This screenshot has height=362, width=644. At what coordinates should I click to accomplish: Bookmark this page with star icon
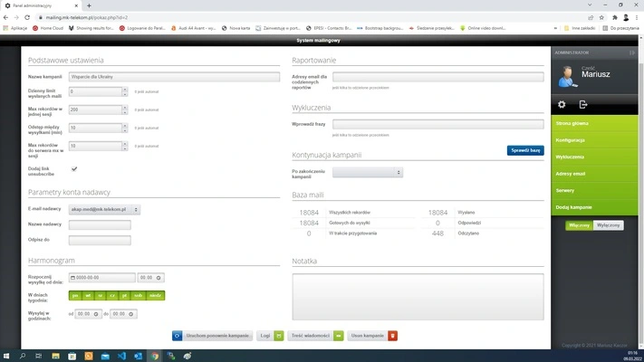click(x=601, y=17)
